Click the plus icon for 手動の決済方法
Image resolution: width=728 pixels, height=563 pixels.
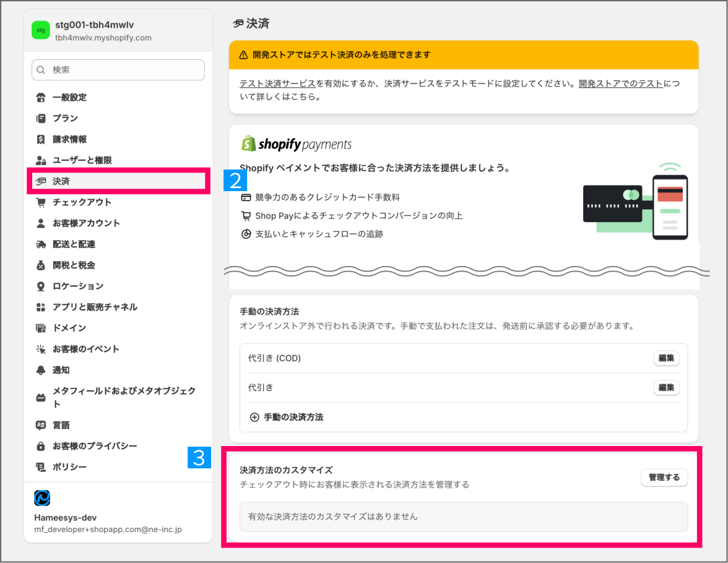click(254, 418)
